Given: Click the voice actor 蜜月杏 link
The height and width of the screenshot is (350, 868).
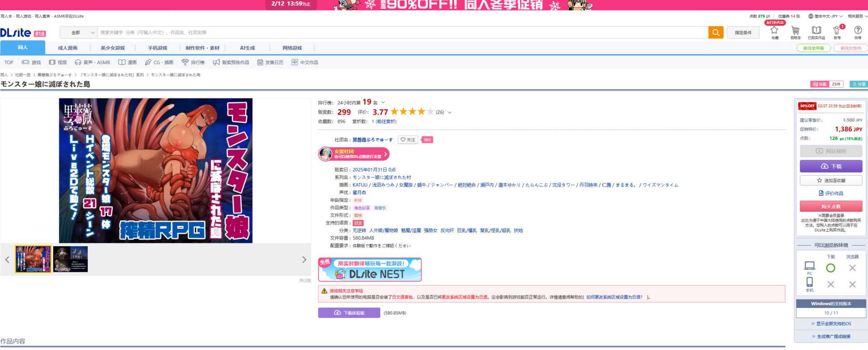Looking at the screenshot, I should (359, 193).
